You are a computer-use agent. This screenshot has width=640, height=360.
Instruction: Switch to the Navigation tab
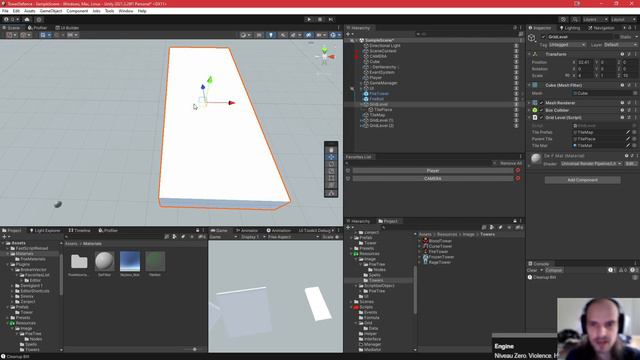(x=601, y=28)
